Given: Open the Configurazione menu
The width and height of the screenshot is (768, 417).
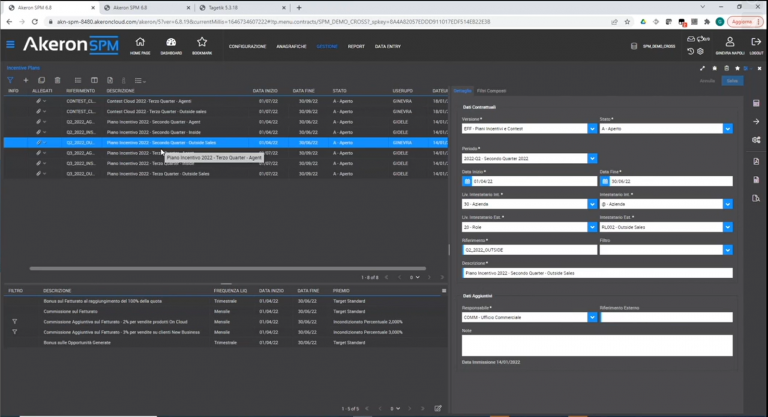Looking at the screenshot, I should point(247,46).
